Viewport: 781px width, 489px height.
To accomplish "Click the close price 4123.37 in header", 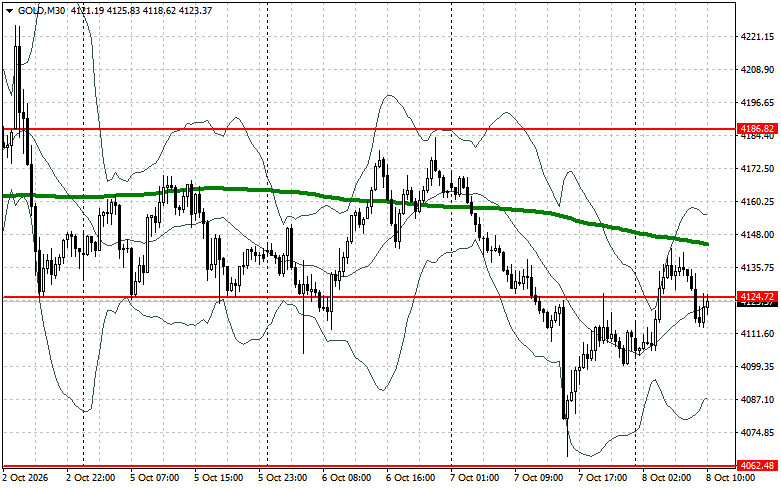I will click(x=195, y=10).
